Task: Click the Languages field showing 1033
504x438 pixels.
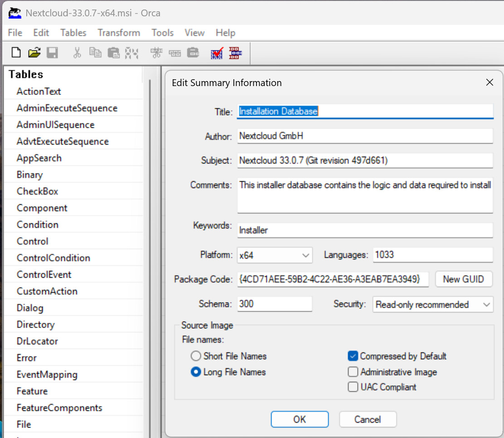Action: click(x=433, y=255)
